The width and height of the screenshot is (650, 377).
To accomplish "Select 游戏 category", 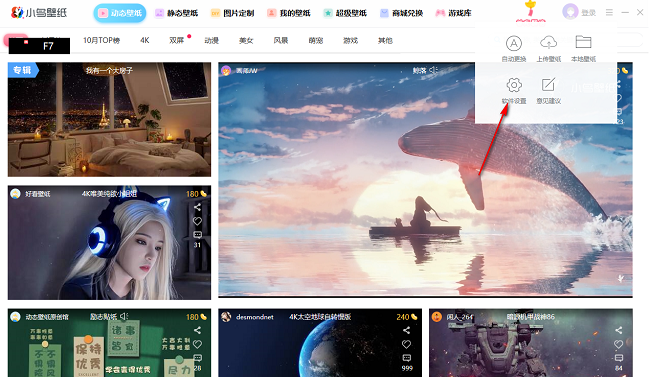I will point(350,40).
